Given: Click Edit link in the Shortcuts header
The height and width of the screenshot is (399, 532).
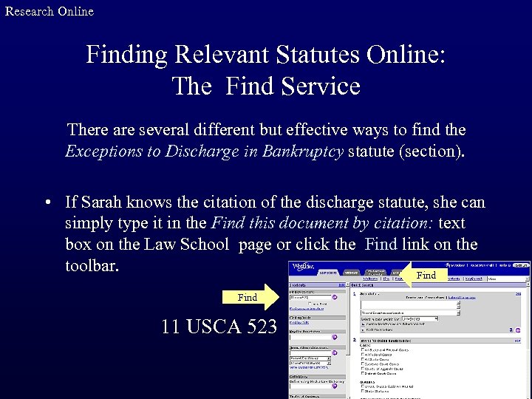Looking at the screenshot, I should click(x=341, y=285).
